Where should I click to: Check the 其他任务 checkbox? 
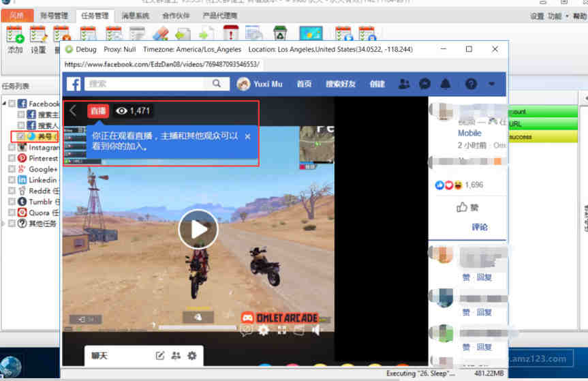coord(12,224)
